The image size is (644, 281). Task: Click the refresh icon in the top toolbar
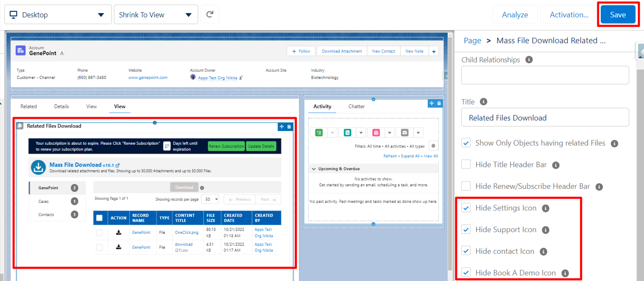(210, 14)
